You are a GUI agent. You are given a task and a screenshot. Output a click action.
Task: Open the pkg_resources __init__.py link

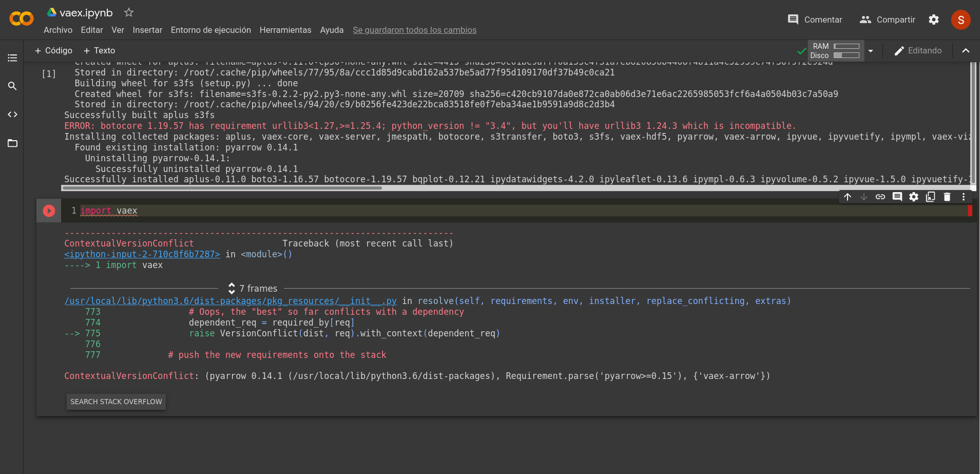pyautogui.click(x=230, y=301)
